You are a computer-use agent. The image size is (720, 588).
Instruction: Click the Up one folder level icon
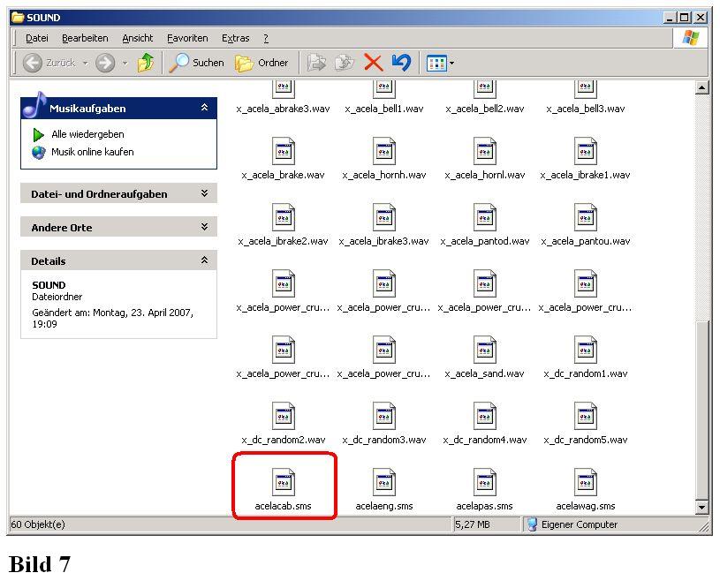click(x=146, y=63)
